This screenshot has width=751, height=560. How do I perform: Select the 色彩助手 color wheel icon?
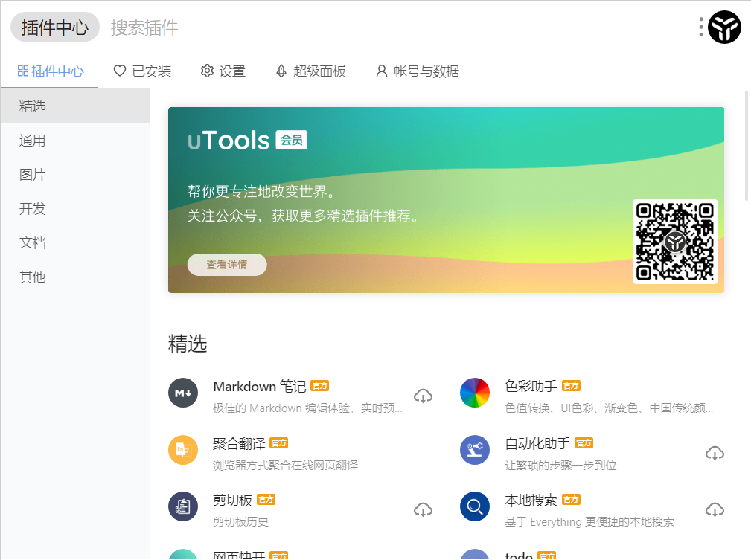(475, 393)
